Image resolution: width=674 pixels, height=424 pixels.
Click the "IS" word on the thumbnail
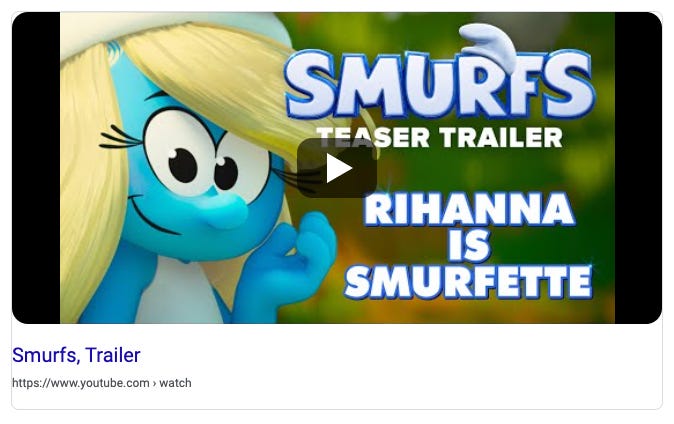click(469, 246)
